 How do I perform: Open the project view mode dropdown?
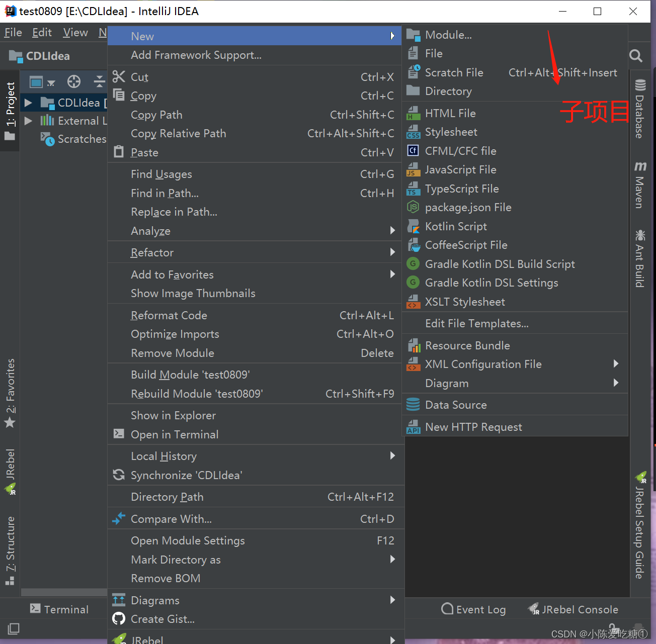(x=42, y=82)
